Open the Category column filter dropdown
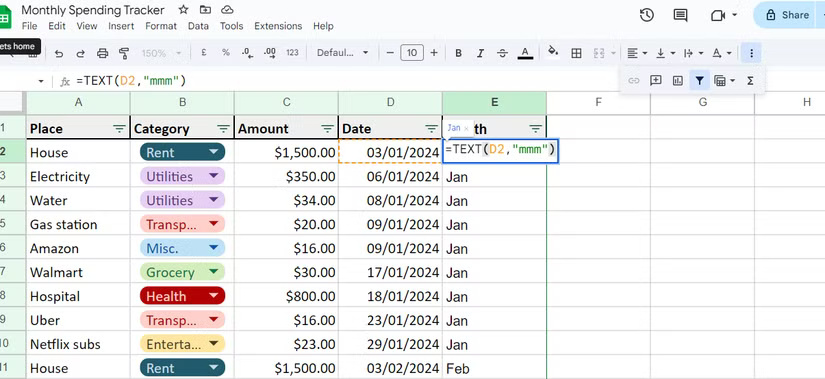Viewport: 825px width, 379px height. 224,128
